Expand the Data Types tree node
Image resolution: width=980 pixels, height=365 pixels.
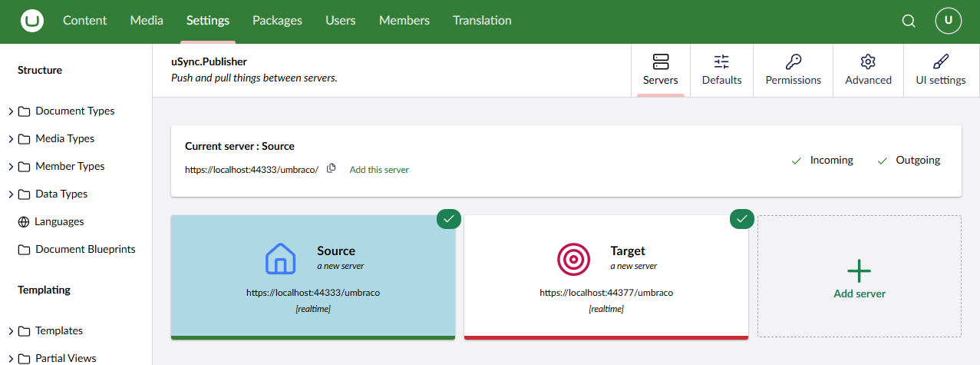click(11, 194)
